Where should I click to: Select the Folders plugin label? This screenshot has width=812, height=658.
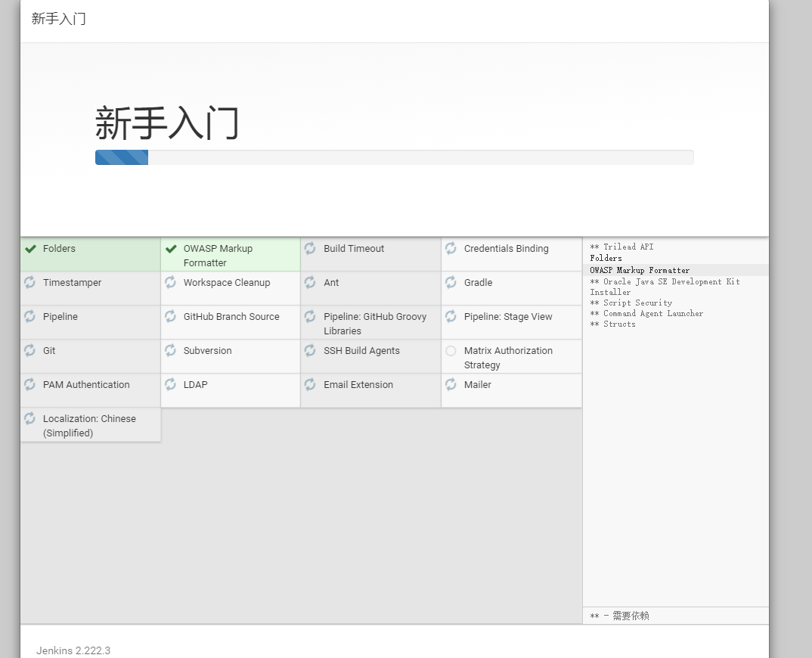[x=59, y=249]
